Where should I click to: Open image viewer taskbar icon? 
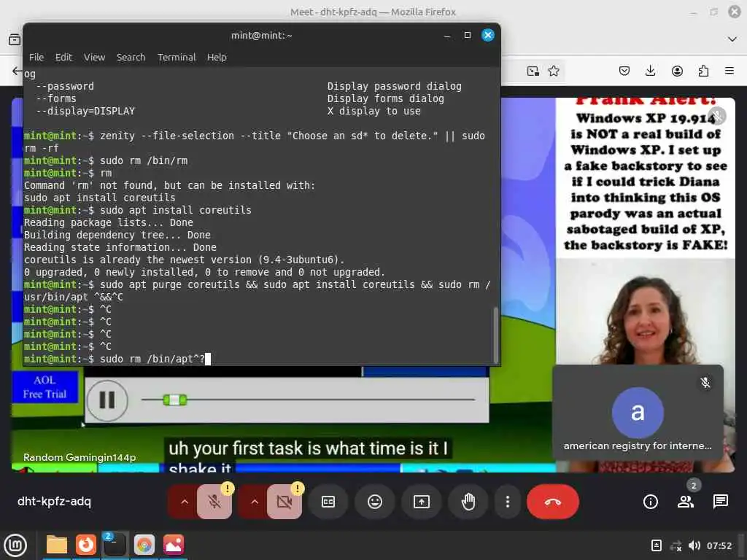click(174, 545)
